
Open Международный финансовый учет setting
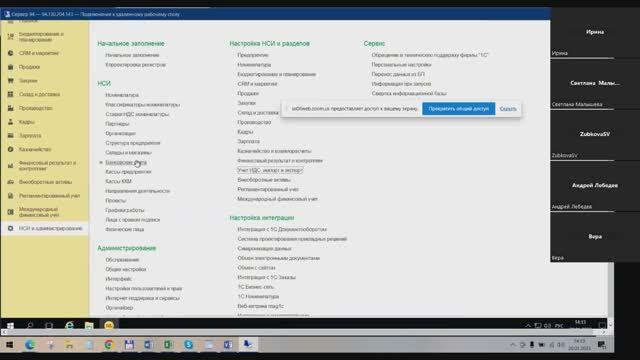click(x=278, y=199)
